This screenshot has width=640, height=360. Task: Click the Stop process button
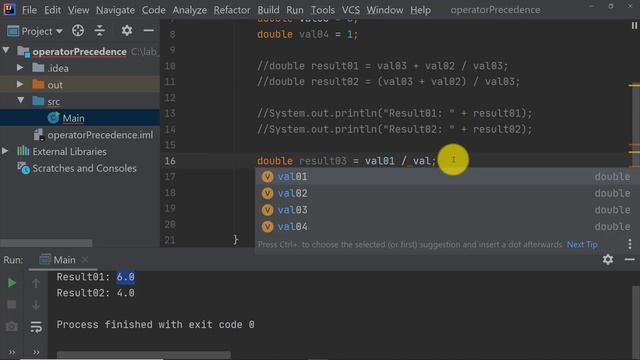pyautogui.click(x=11, y=304)
